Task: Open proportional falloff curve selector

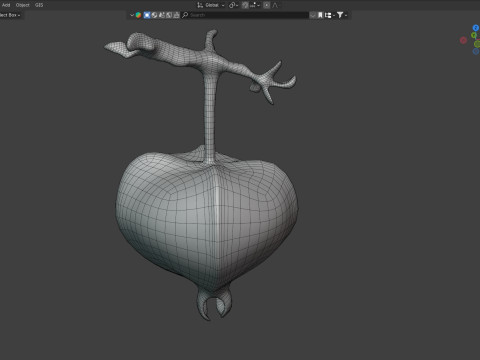Action: coord(275,5)
